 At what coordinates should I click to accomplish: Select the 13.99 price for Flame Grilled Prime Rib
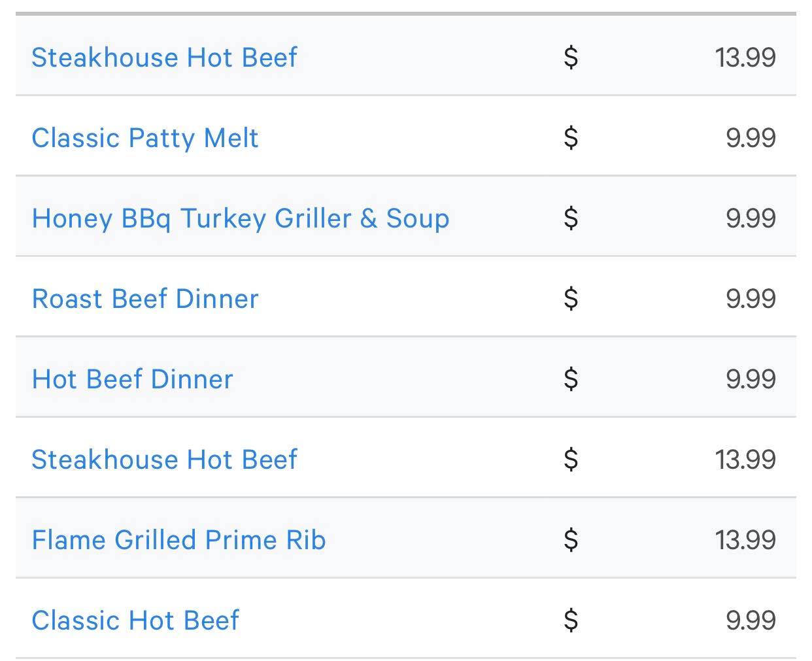coord(745,540)
